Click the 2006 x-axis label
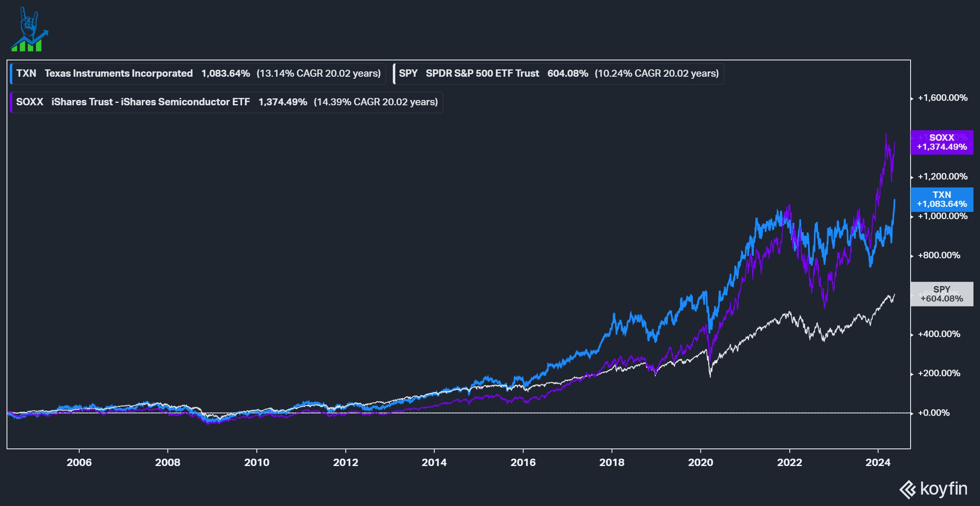 tap(79, 462)
